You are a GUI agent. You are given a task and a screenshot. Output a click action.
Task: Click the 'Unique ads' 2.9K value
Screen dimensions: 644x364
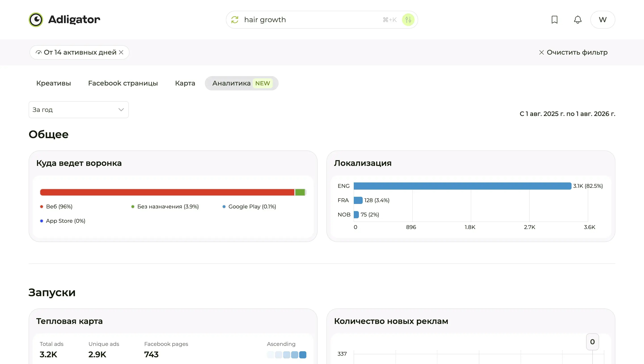pyautogui.click(x=97, y=354)
